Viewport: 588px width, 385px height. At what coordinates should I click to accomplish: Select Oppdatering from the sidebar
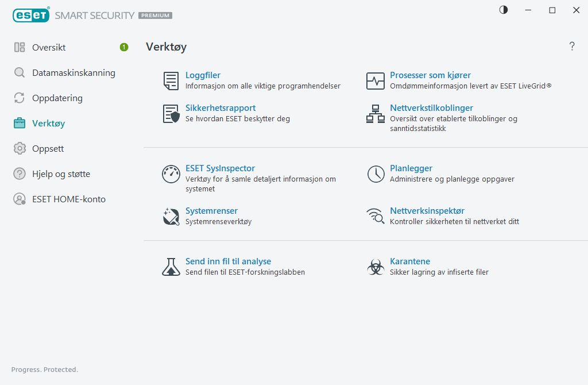point(57,98)
